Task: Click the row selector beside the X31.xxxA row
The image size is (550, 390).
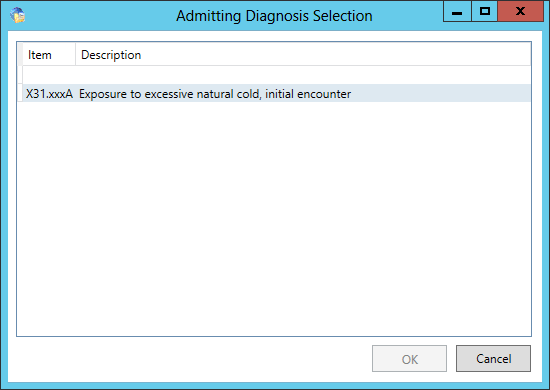Action: coord(20,94)
